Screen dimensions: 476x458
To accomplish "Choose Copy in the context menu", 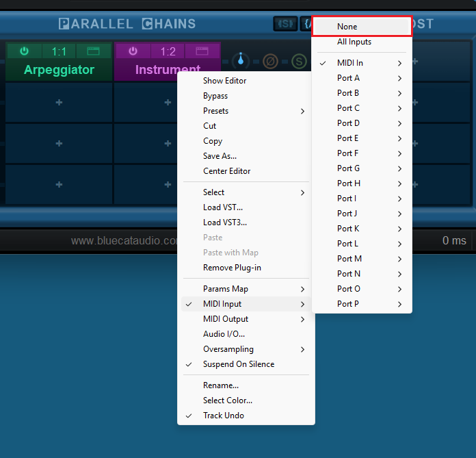I will pos(246,141).
